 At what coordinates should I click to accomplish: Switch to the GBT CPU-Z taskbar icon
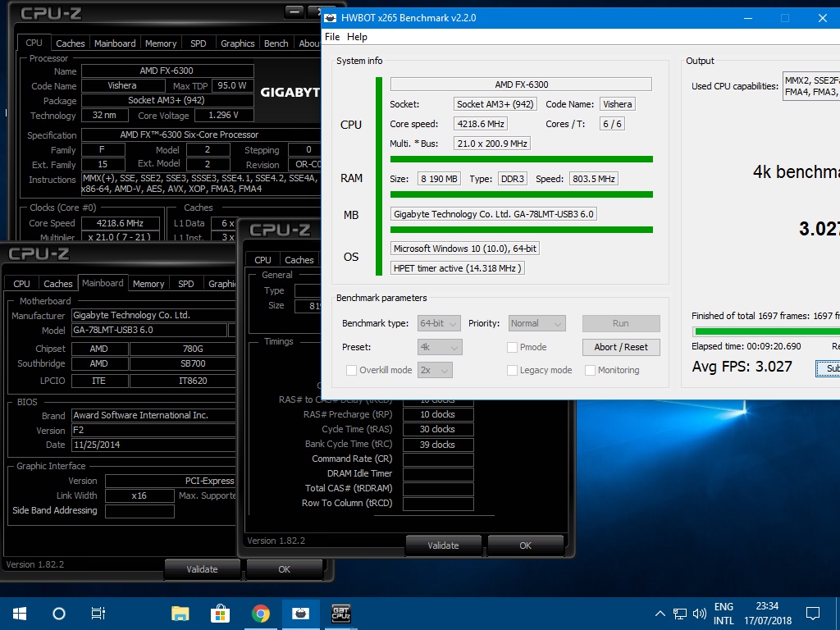(340, 614)
